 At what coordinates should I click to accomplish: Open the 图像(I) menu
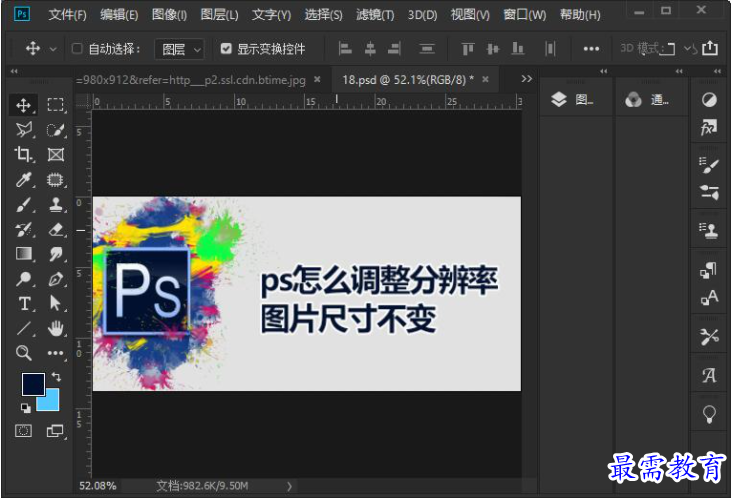tap(169, 15)
